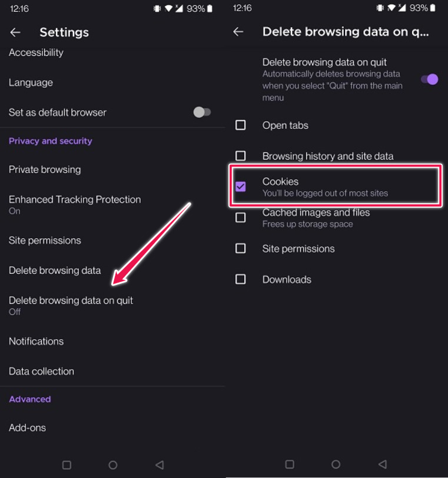Open the Notifications settings entry
This screenshot has width=448, height=478.
[36, 341]
